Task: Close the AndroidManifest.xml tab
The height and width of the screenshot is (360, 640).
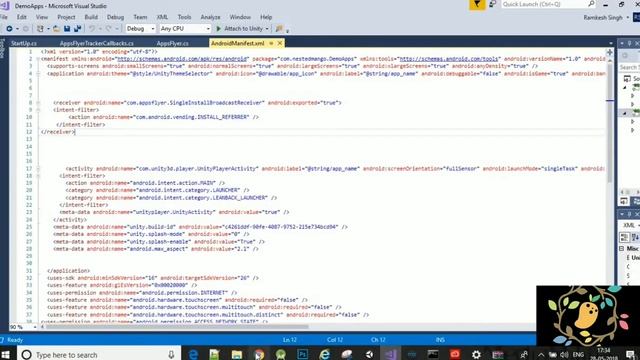Action: click(x=280, y=43)
